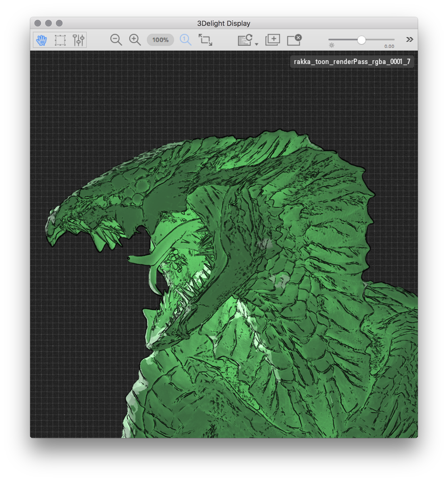Select the pan hand tool
The height and width of the screenshot is (481, 448).
pos(42,40)
